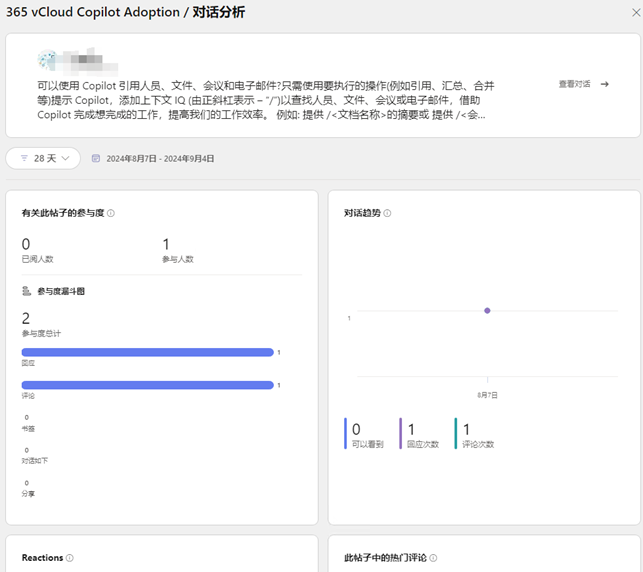Viewport: 643px width, 572px height.
Task: Click the 对话如下 count row
Action: [x=35, y=456]
